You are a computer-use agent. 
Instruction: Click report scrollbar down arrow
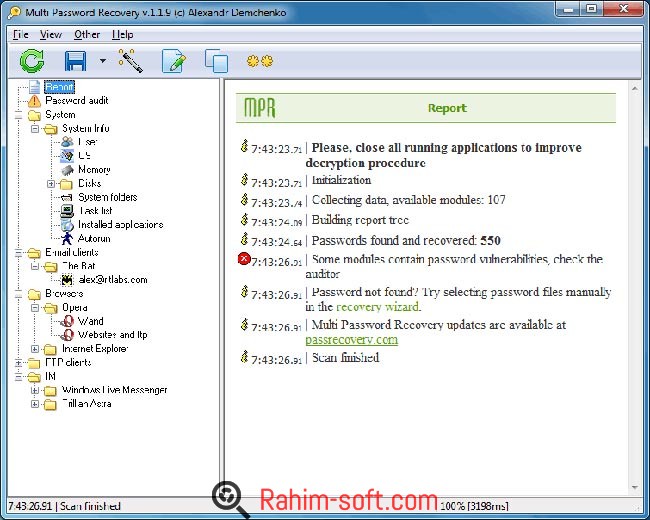pyautogui.click(x=635, y=487)
